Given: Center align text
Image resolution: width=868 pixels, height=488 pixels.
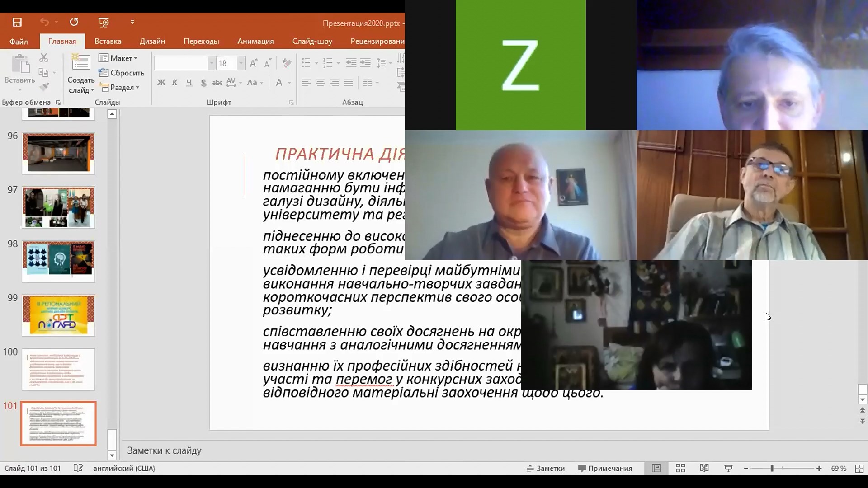Looking at the screenshot, I should tap(320, 83).
